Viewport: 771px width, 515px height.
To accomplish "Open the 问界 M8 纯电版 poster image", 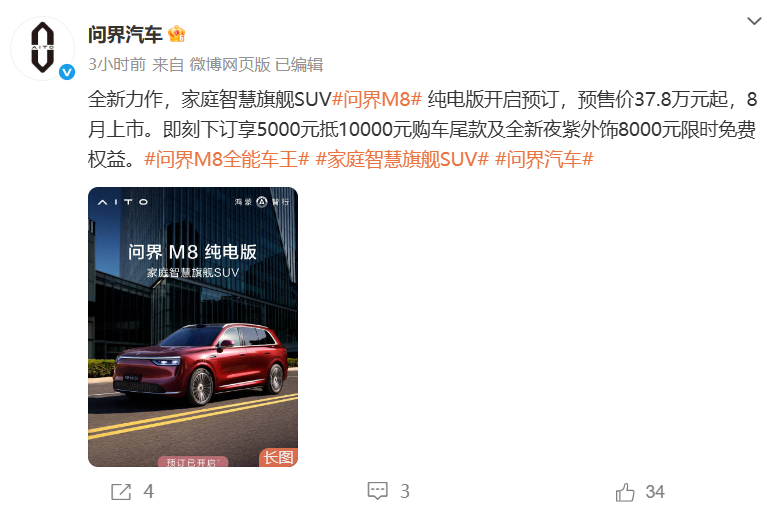I will point(193,327).
